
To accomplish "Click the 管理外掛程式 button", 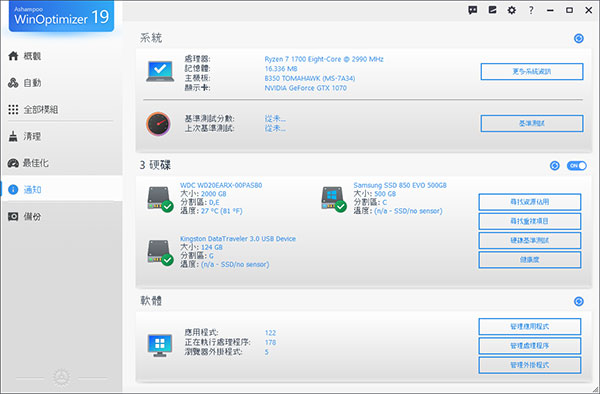I will (x=530, y=365).
